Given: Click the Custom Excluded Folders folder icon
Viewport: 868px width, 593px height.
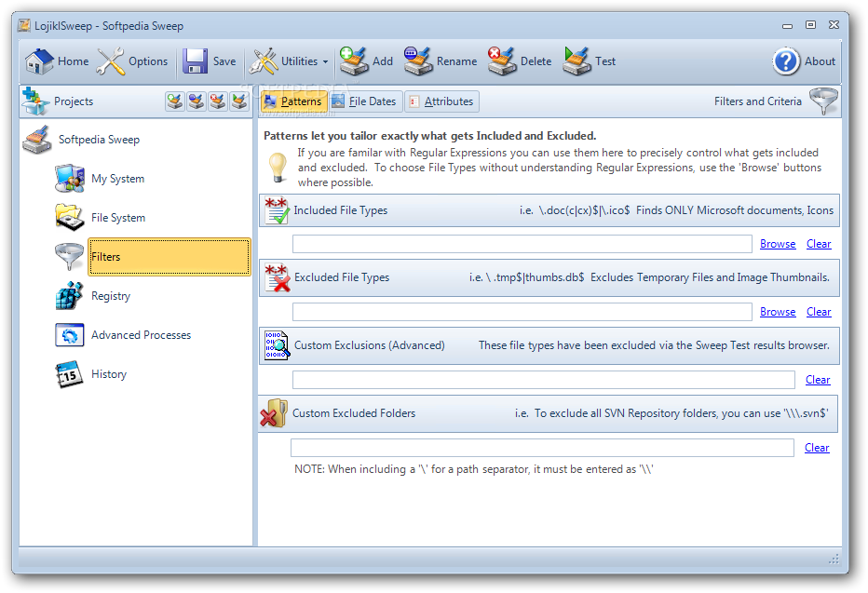Looking at the screenshot, I should pyautogui.click(x=274, y=413).
